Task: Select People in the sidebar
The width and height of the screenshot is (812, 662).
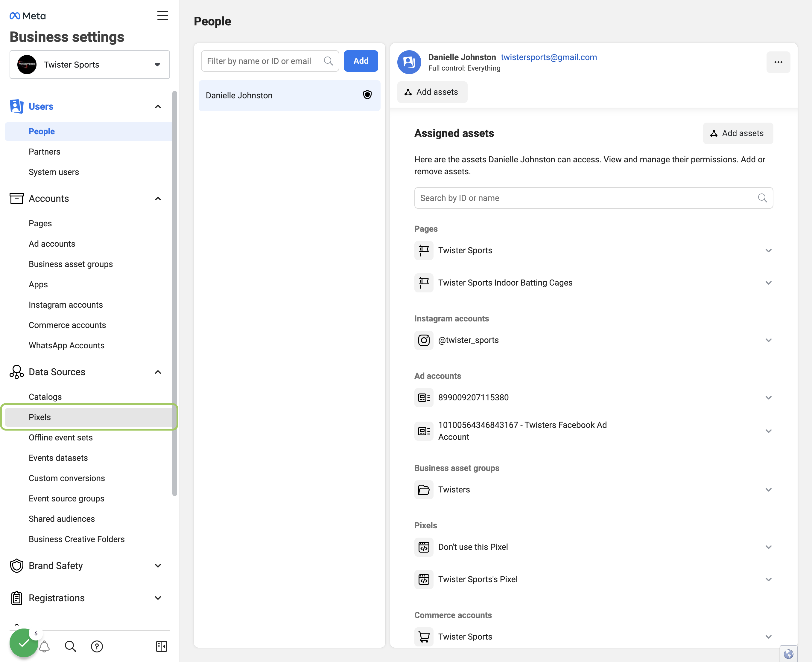Action: (89, 132)
